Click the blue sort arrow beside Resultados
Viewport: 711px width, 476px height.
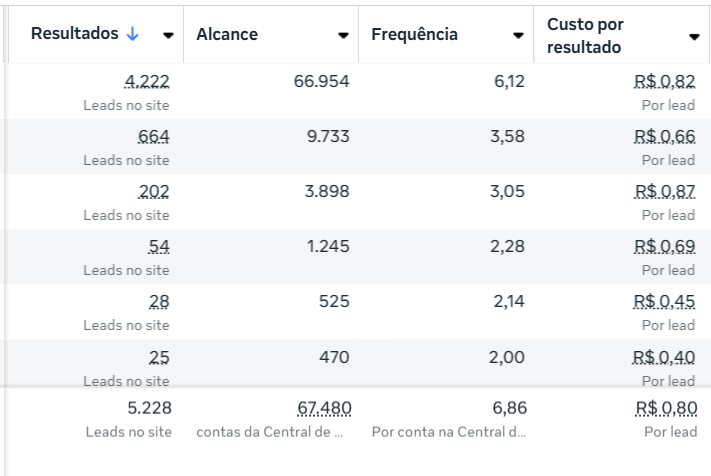[133, 33]
